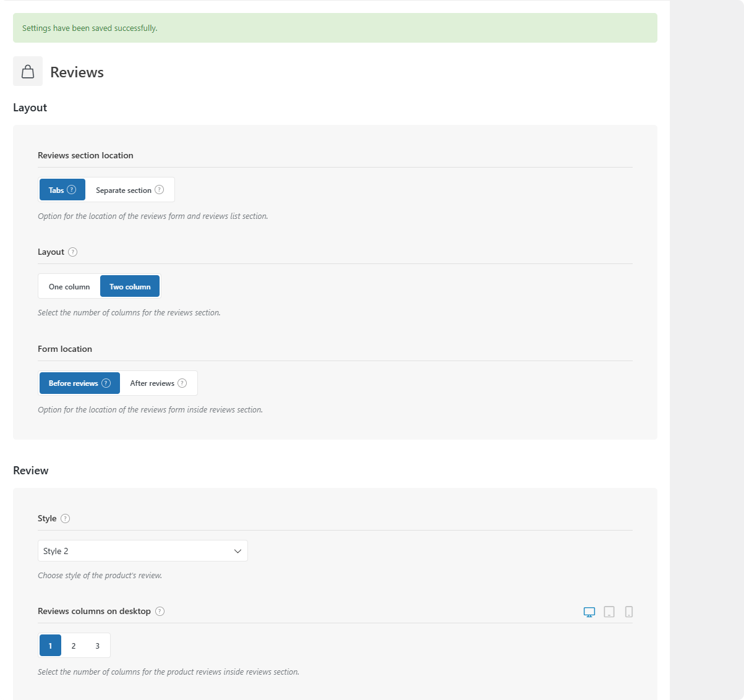Viewport: 744px width, 700px height.
Task: Open help for Reviews columns on desktop
Action: [160, 611]
